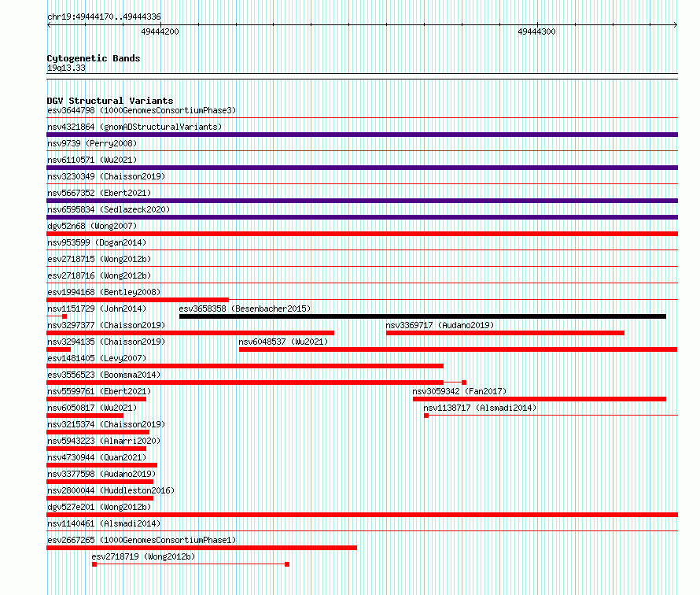Viewport: 700px width, 595px height.
Task: Click the purple bar under nsv6595834
Action: click(362, 217)
